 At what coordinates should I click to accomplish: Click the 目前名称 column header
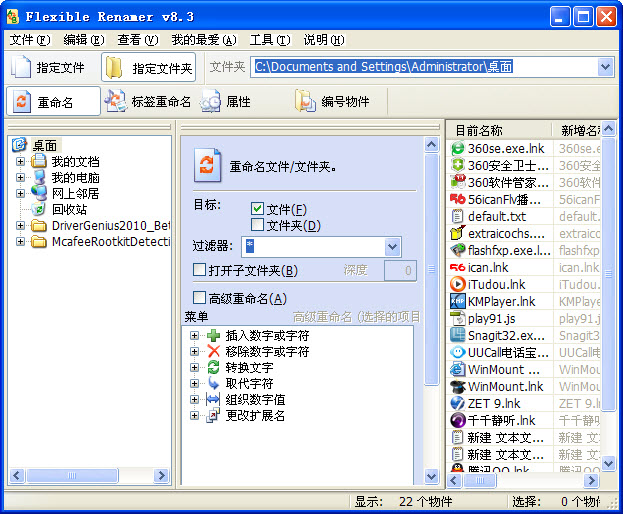coord(499,130)
